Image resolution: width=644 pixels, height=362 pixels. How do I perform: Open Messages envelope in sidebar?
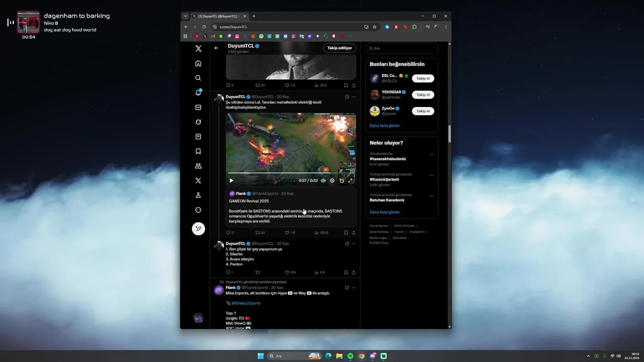[198, 107]
